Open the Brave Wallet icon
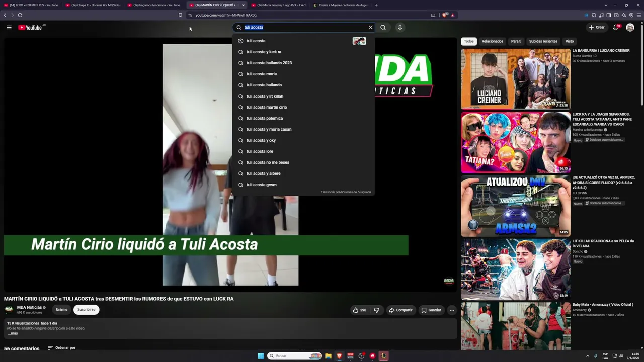The image size is (644, 362). click(x=616, y=15)
